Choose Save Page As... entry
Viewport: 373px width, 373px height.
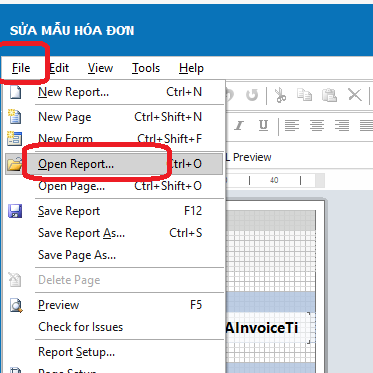113,255
